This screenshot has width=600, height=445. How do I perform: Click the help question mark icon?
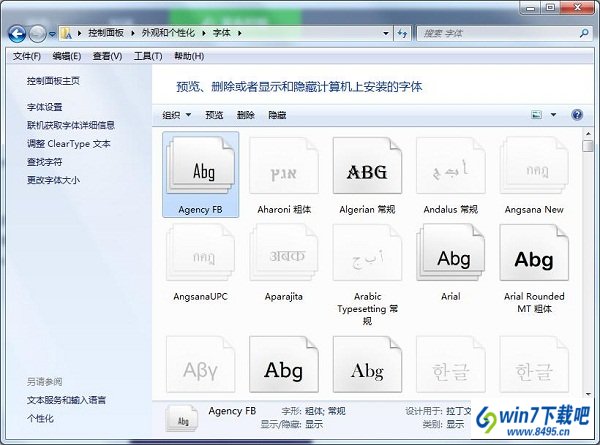click(577, 115)
